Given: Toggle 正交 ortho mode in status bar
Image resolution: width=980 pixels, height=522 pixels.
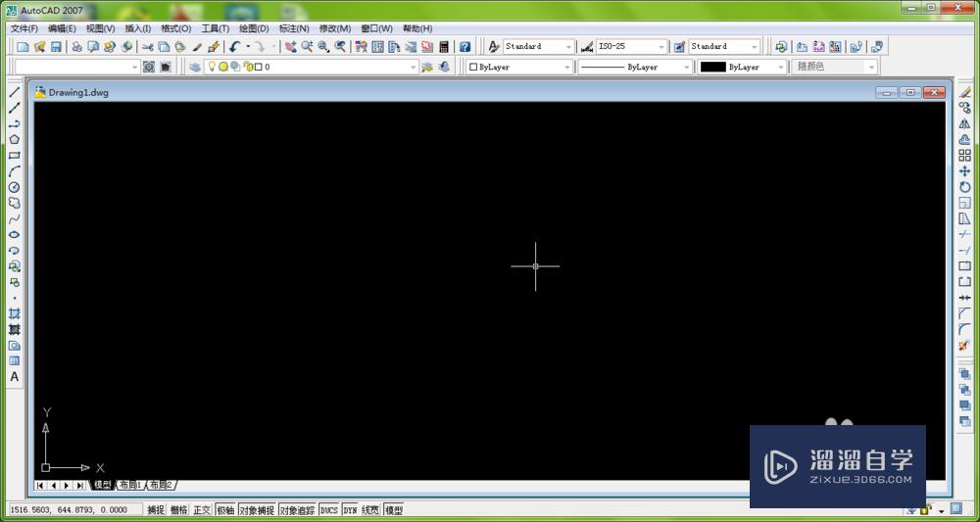Looking at the screenshot, I should click(x=202, y=510).
